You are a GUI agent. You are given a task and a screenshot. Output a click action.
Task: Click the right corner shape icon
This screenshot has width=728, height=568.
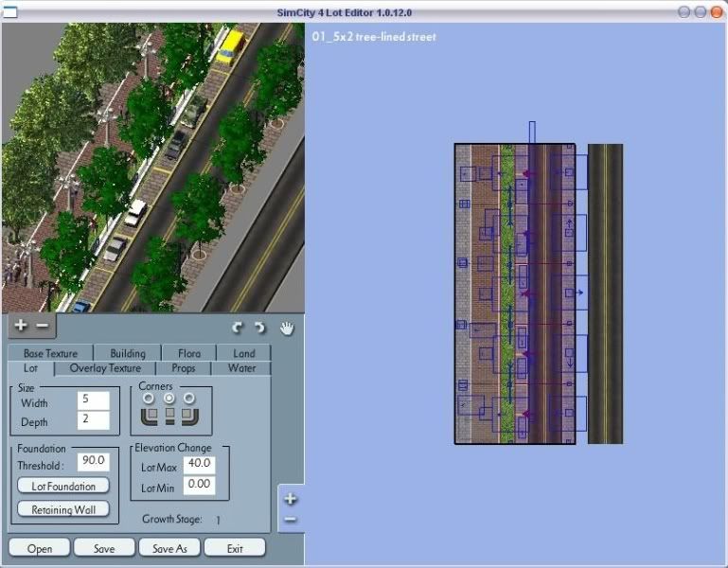click(x=190, y=417)
